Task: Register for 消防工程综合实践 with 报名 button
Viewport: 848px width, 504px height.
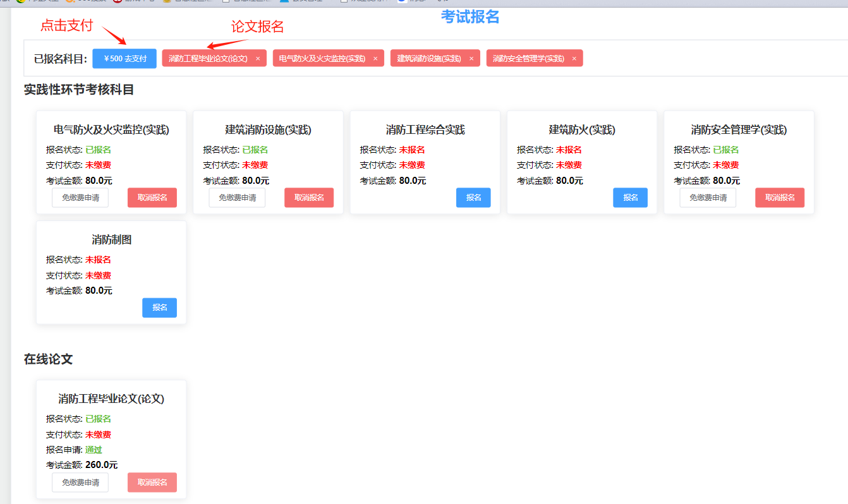Action: click(473, 198)
